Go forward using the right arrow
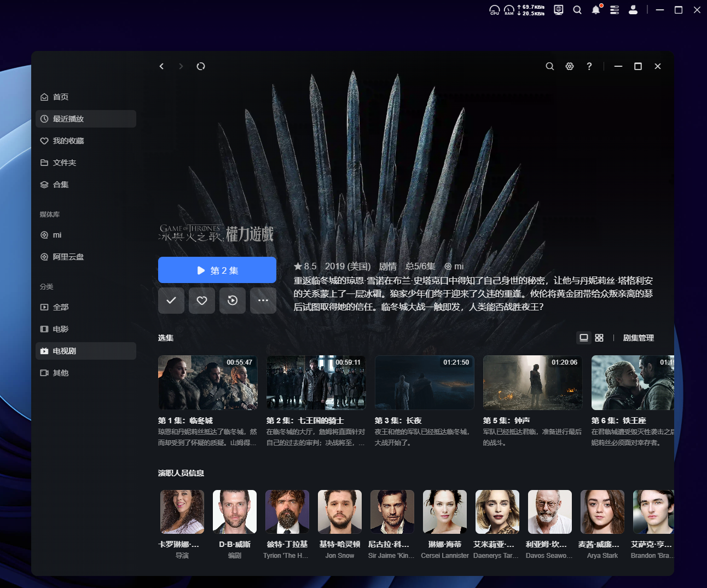707x588 pixels. pos(181,66)
